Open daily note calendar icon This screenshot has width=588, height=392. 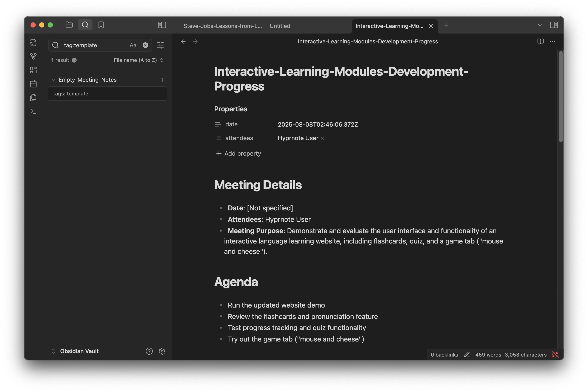click(33, 84)
